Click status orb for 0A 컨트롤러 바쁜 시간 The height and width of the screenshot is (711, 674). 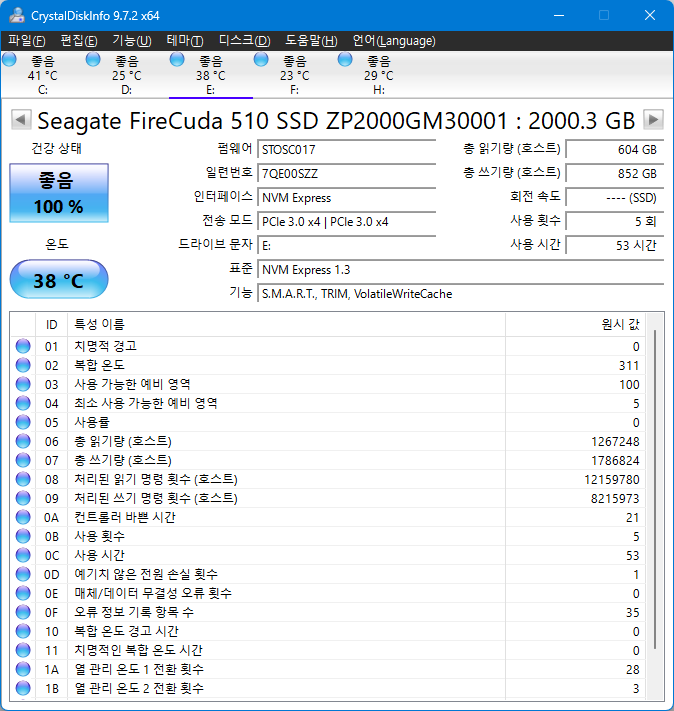23,517
